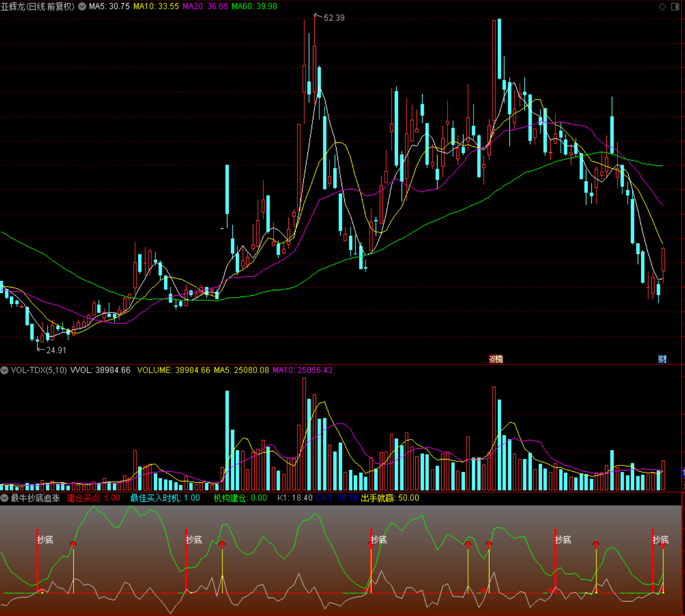Select the 最牛抄底追涨 indicator name
This screenshot has width=685, height=616.
[x=35, y=498]
